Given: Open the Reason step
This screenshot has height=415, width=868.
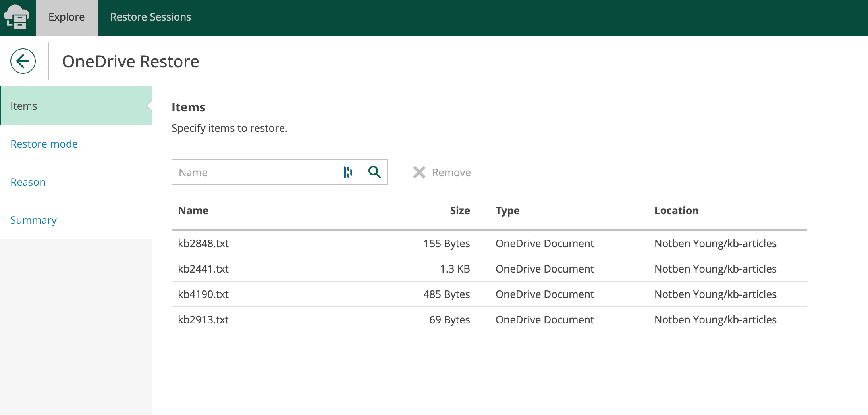Looking at the screenshot, I should tap(28, 182).
